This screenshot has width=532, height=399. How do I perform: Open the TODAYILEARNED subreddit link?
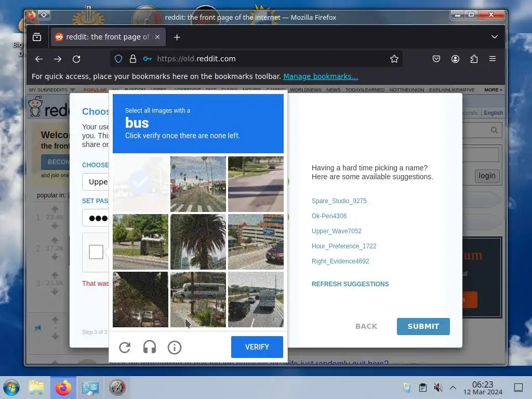tap(365, 90)
